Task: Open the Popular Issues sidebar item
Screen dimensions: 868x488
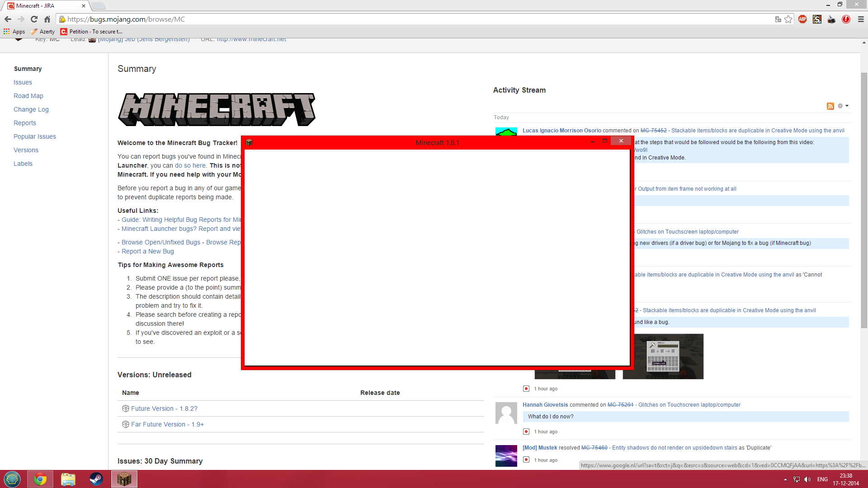Action: click(x=34, y=136)
